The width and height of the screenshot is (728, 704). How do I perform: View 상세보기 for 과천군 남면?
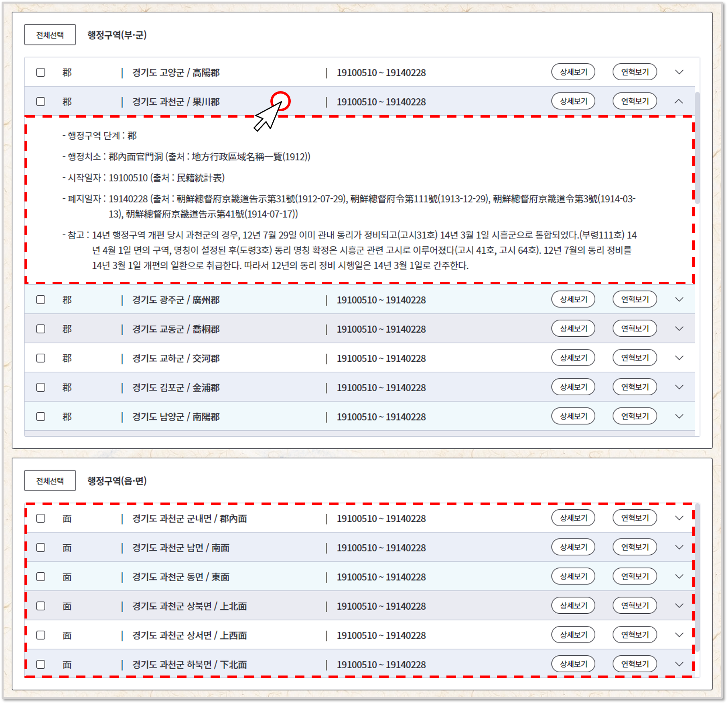pos(573,547)
